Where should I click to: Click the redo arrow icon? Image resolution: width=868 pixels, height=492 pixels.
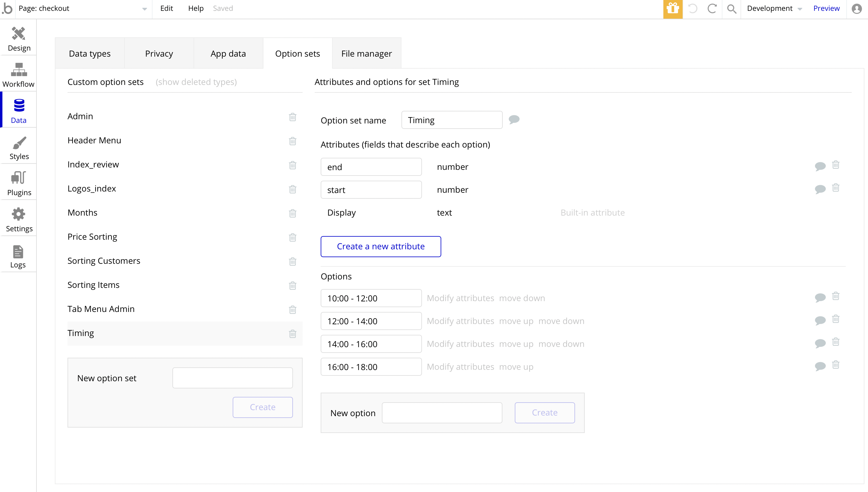coord(712,9)
